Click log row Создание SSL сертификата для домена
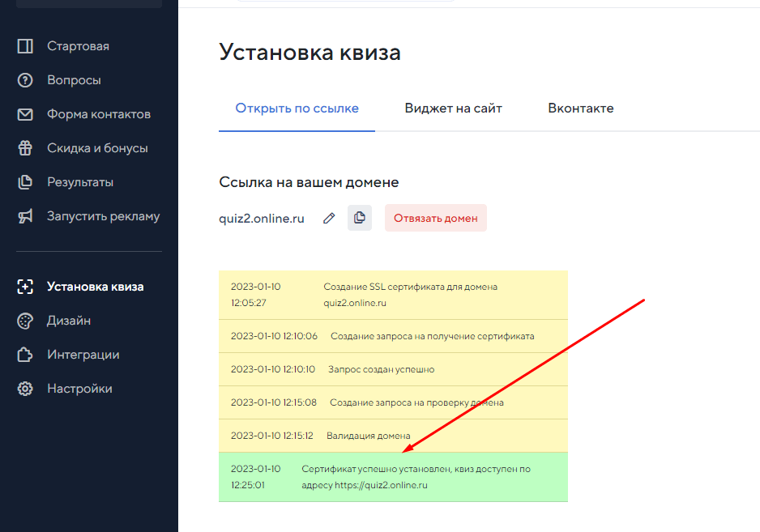The width and height of the screenshot is (760, 532). tap(393, 295)
